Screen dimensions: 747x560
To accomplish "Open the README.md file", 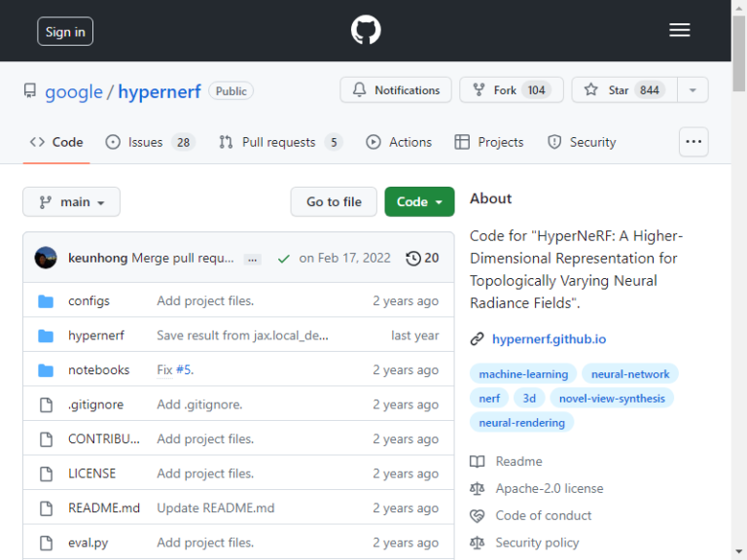I will click(104, 507).
